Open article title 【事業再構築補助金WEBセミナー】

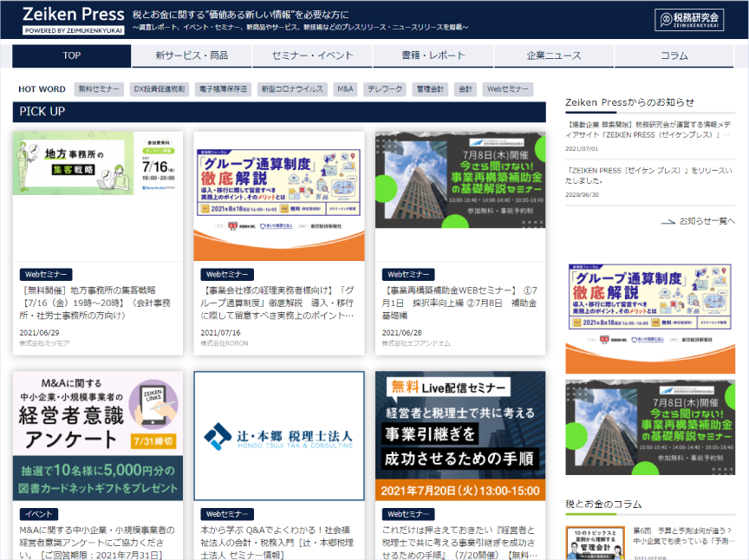click(459, 303)
